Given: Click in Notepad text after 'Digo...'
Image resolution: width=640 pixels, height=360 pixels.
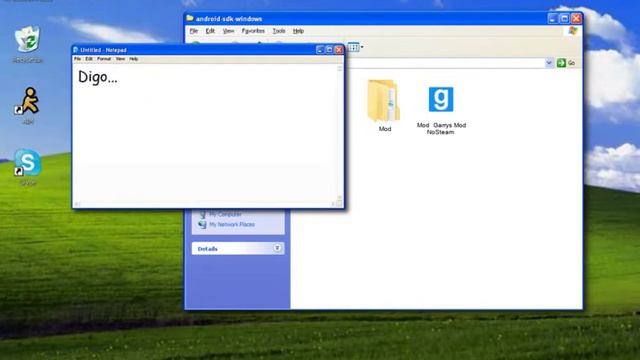Looking at the screenshot, I should click(119, 77).
